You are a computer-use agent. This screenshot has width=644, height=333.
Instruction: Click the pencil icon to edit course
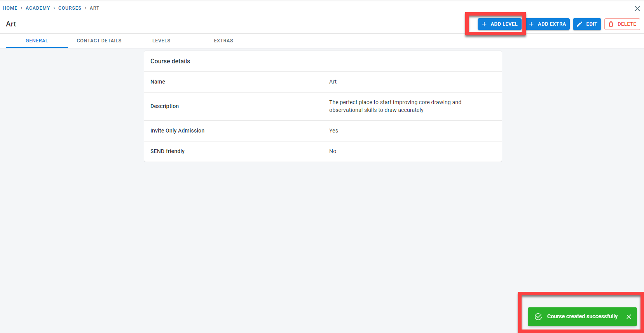coord(579,24)
